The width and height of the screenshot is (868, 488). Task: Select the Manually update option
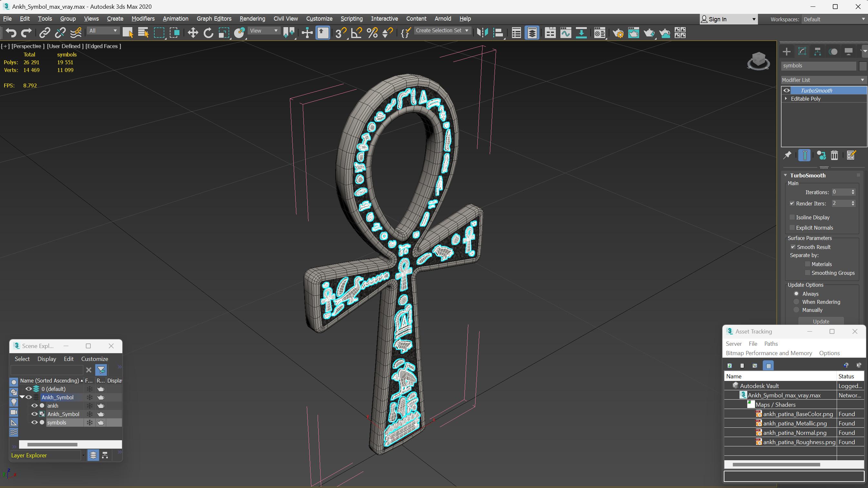click(797, 310)
